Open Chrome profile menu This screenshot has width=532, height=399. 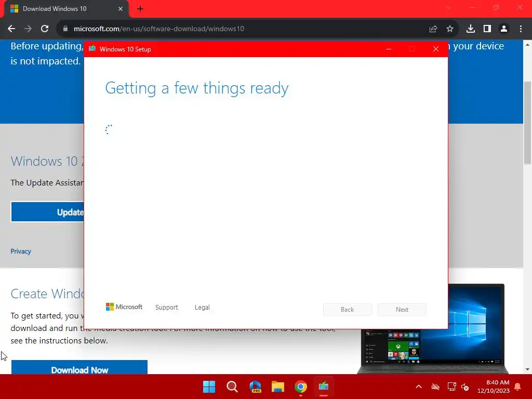pos(504,29)
